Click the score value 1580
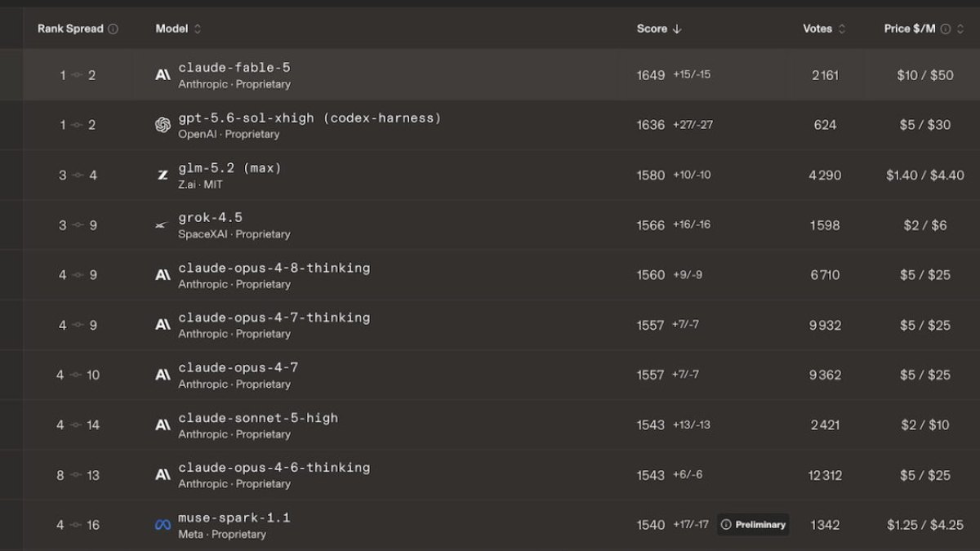Viewport: 980px width, 551px height. (x=651, y=175)
